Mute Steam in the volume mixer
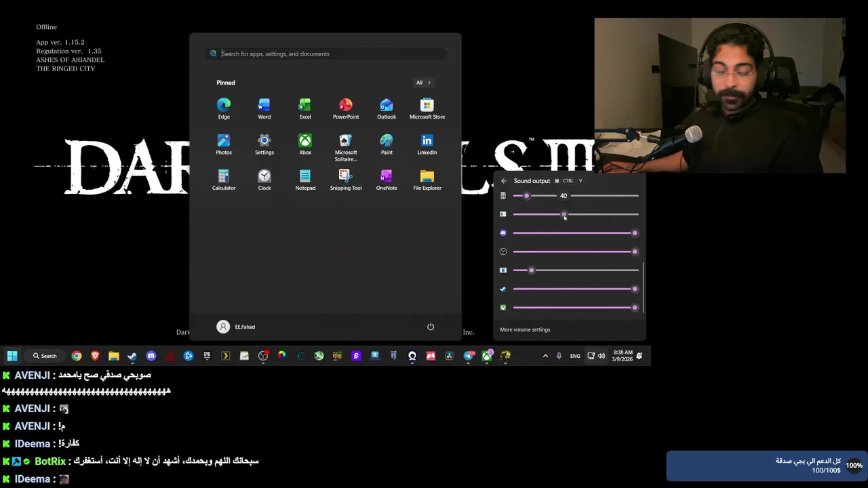This screenshot has width=868, height=488. point(503,289)
